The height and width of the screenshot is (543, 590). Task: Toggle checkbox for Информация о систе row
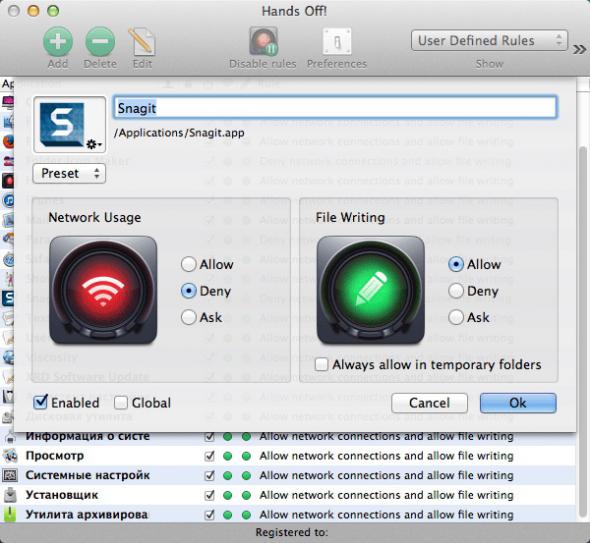click(x=209, y=437)
